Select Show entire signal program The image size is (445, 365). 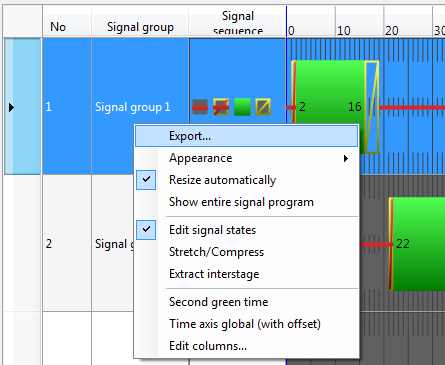(241, 202)
